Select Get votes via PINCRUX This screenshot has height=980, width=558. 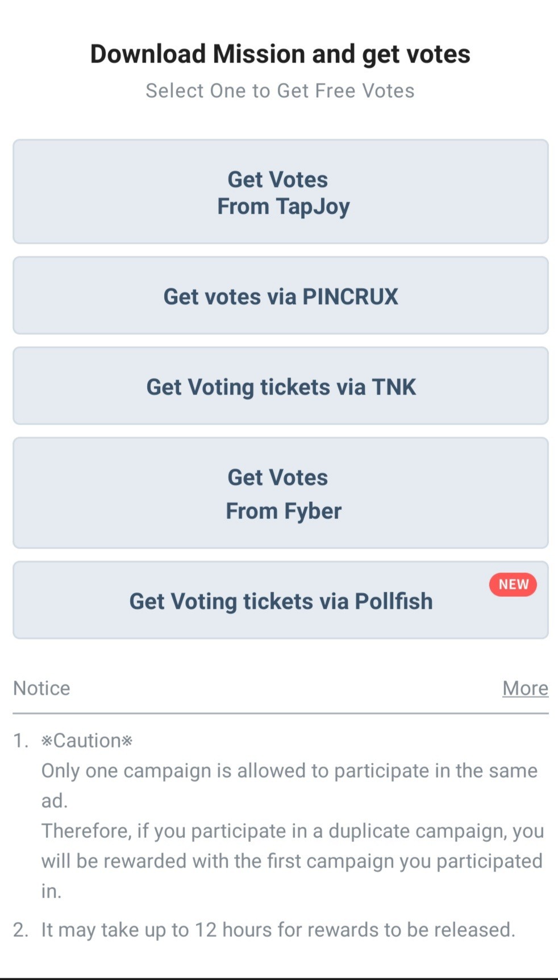[x=280, y=296]
